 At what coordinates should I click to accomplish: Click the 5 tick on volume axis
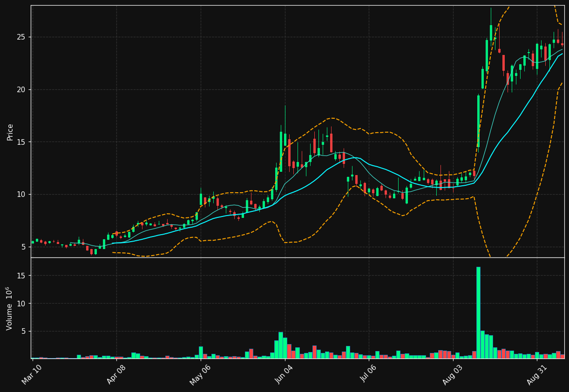(25, 331)
